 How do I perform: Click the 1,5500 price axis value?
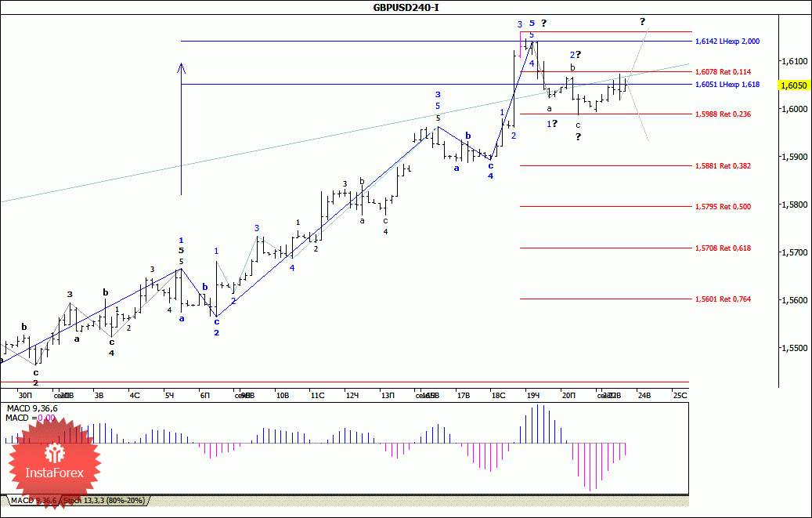(x=795, y=348)
